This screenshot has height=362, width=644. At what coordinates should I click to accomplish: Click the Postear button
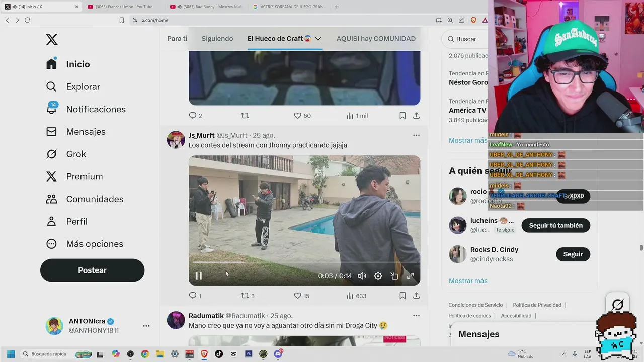pos(92,270)
